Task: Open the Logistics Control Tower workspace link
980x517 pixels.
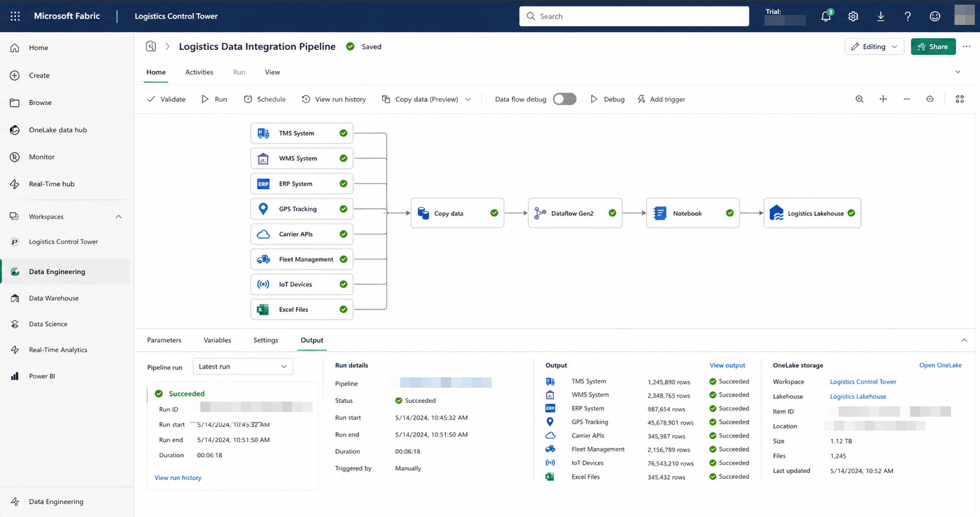Action: (863, 381)
